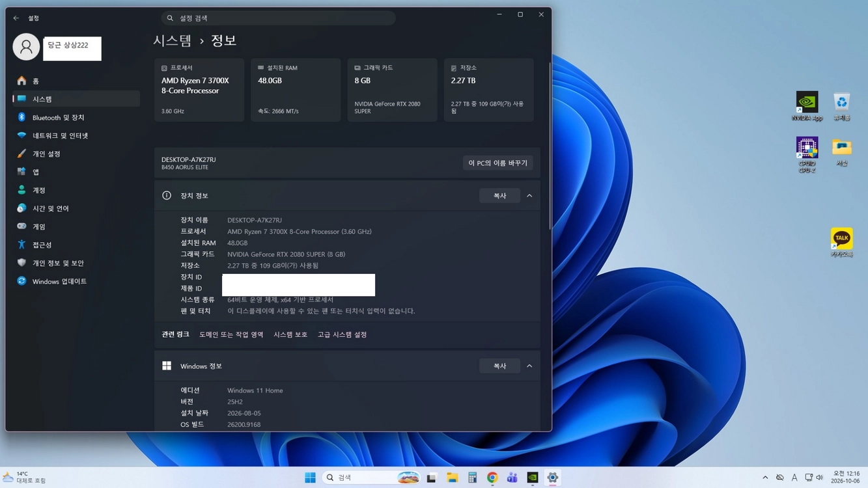Click the 장치 정보 info circle icon
868x488 pixels.
pyautogui.click(x=167, y=195)
